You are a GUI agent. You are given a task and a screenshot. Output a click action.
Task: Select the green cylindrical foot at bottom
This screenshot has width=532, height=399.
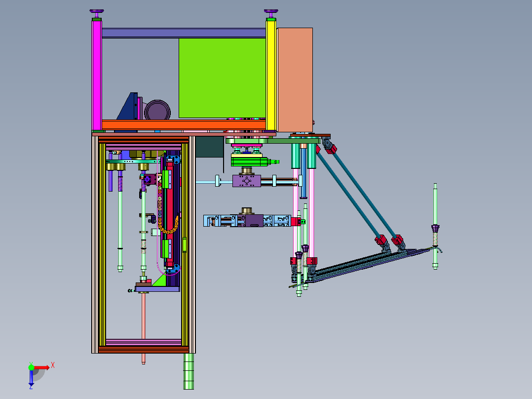tap(189, 371)
